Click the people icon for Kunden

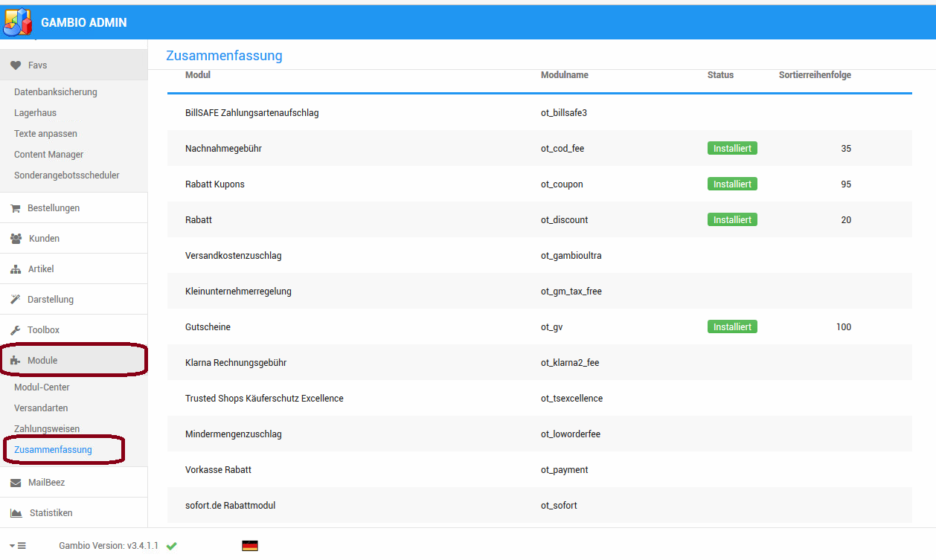[16, 239]
